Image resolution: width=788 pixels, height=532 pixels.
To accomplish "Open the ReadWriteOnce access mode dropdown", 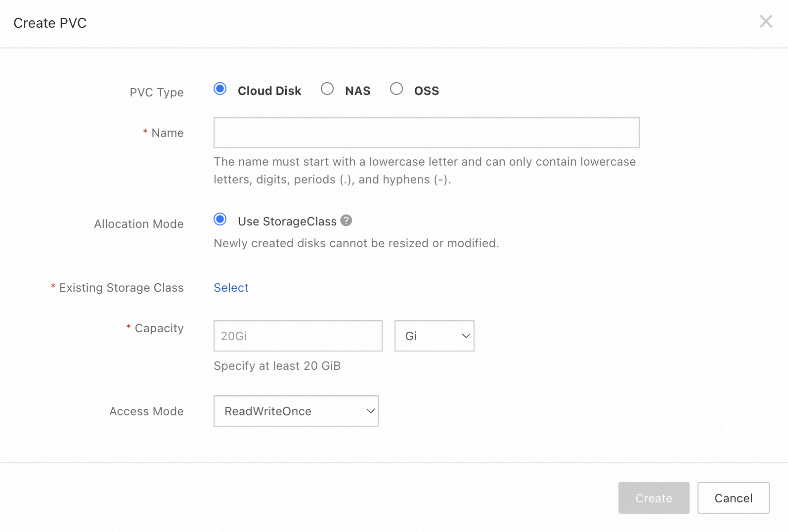I will pyautogui.click(x=296, y=411).
